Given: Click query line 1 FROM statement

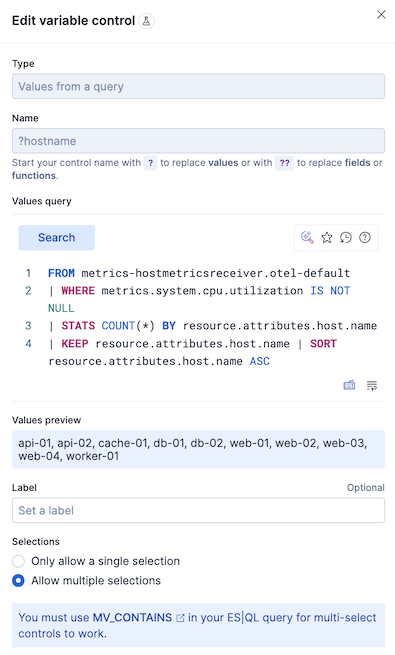Looking at the screenshot, I should (199, 273).
